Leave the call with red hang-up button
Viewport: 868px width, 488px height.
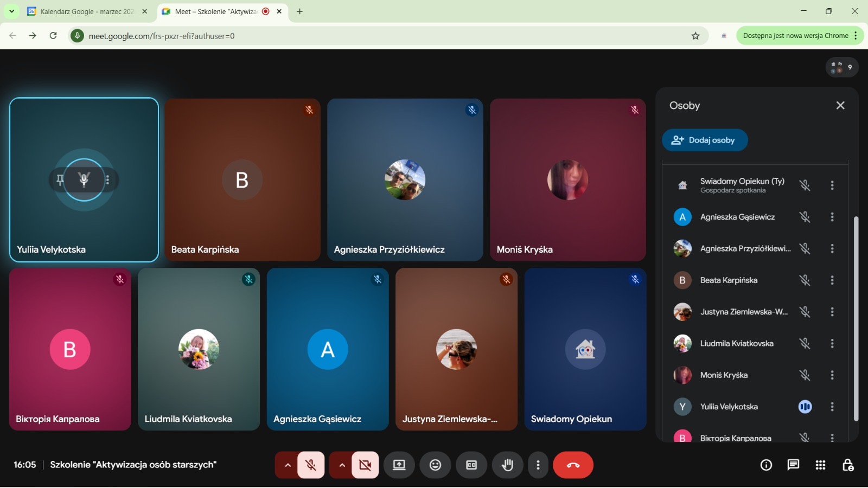point(573,465)
